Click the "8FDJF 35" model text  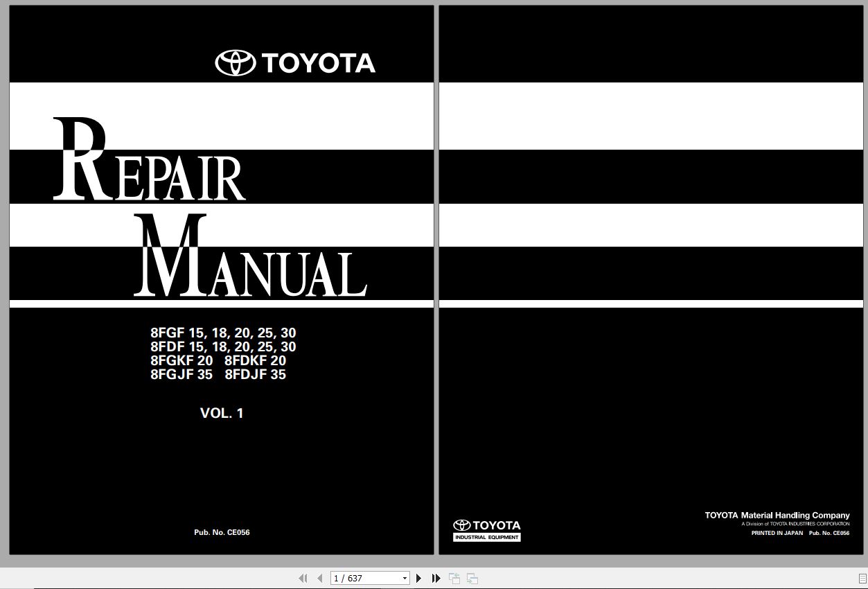pyautogui.click(x=255, y=374)
